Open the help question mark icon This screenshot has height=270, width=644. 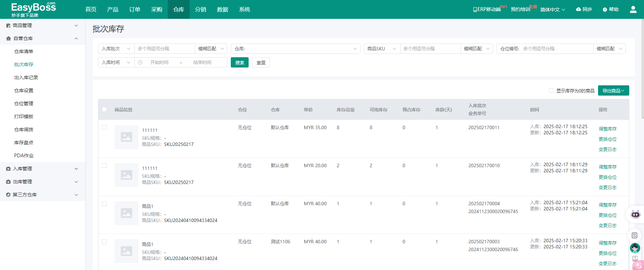tap(605, 10)
